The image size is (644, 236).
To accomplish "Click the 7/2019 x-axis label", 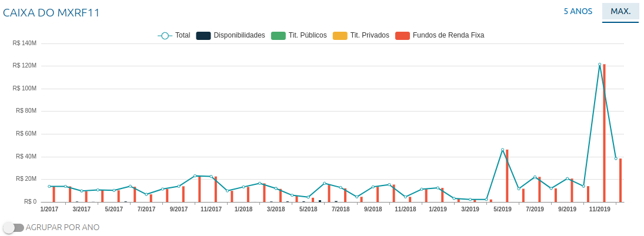I will coord(535,209).
